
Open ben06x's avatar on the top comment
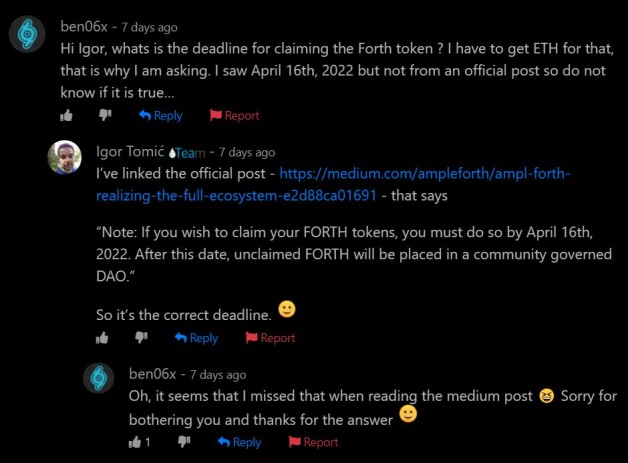[x=27, y=35]
